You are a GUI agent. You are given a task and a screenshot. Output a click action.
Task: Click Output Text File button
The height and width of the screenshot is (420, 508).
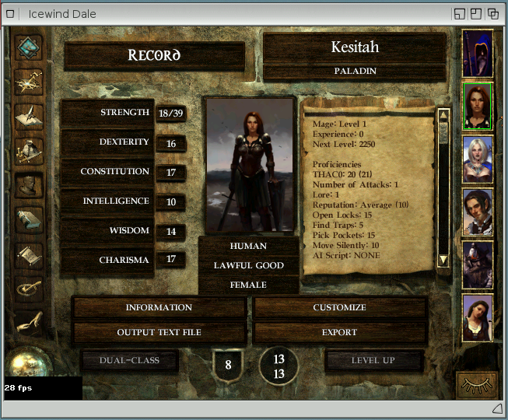pyautogui.click(x=159, y=333)
